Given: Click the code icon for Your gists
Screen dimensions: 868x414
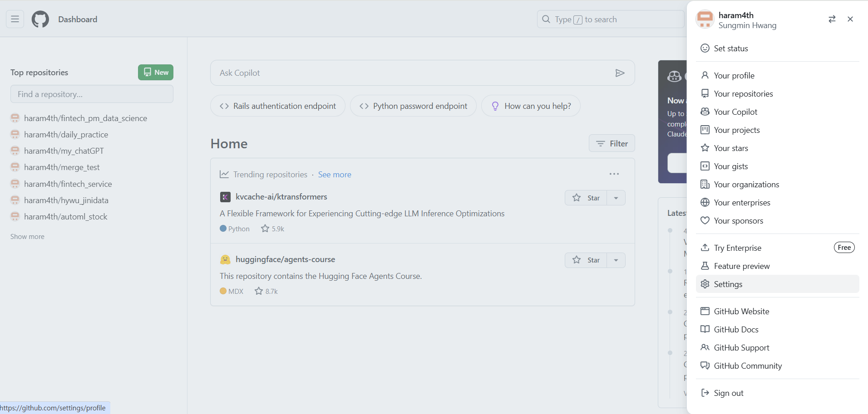Looking at the screenshot, I should pos(705,166).
